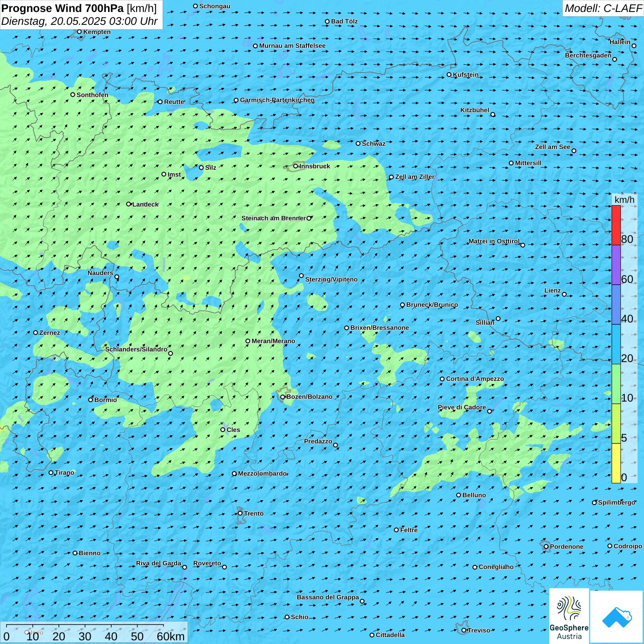
Task: Click the blue cloud logo in bottom-right corner
Action: tap(617, 616)
